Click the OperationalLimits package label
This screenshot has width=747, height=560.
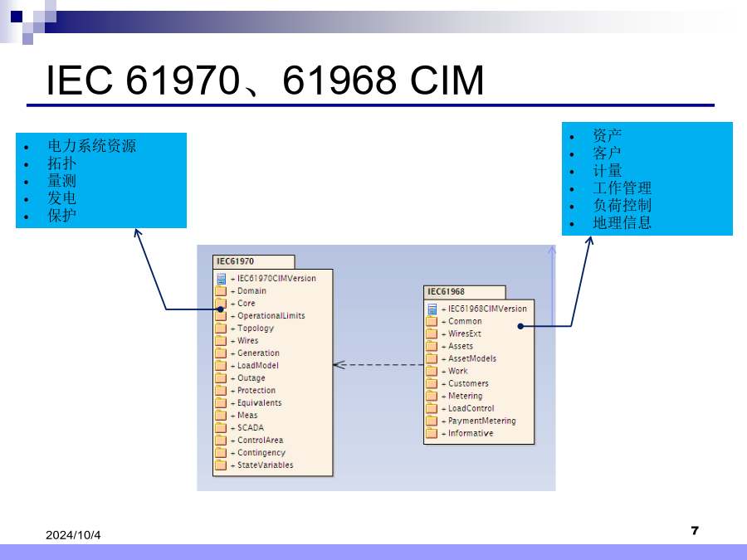(271, 316)
